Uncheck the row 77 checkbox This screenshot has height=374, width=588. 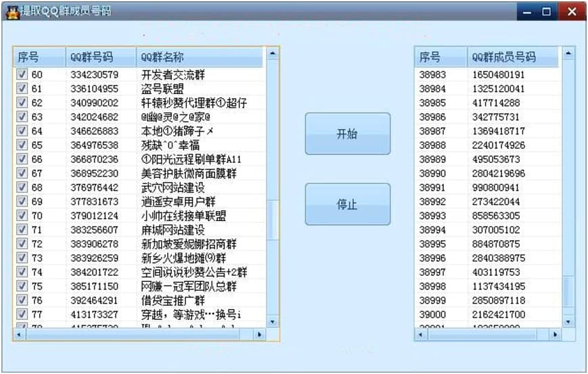(x=22, y=314)
